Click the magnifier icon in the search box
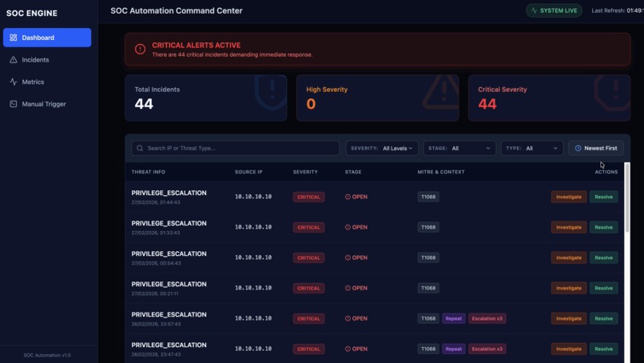 click(x=140, y=148)
